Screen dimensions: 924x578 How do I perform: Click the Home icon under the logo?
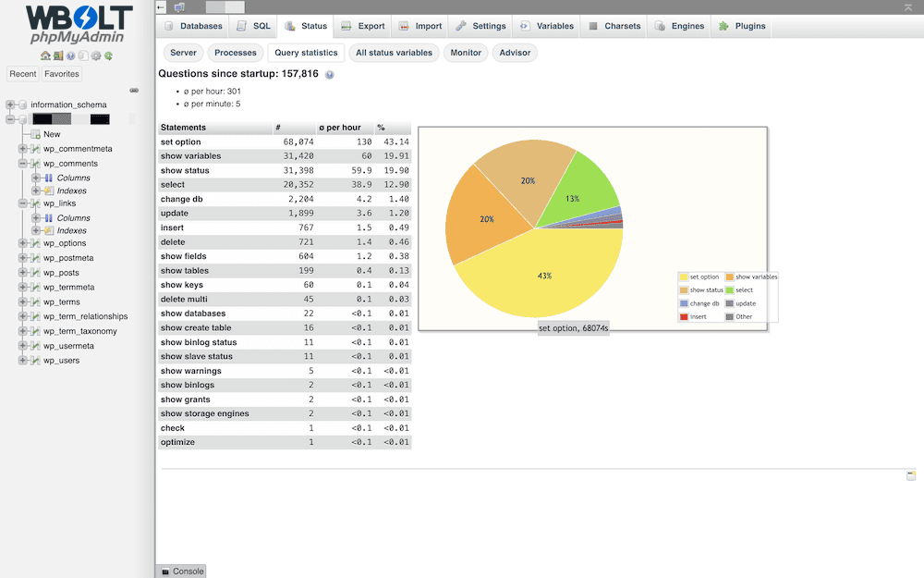point(45,56)
